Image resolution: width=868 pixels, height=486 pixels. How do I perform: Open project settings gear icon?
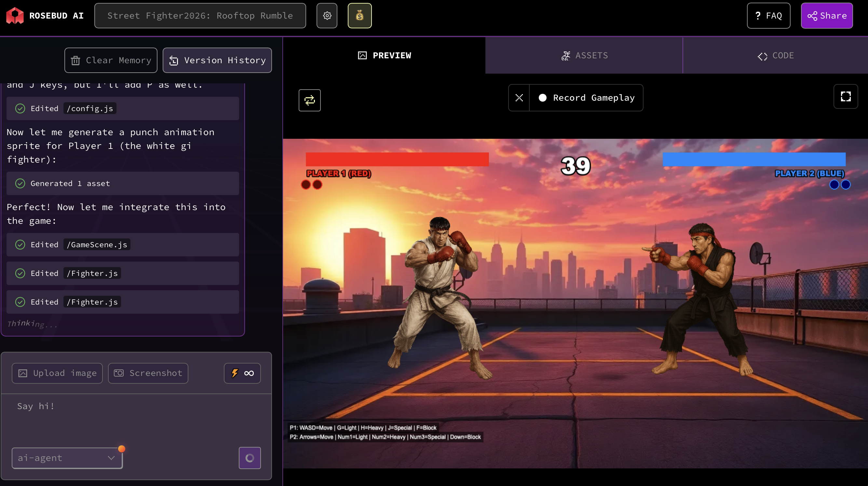click(x=327, y=16)
